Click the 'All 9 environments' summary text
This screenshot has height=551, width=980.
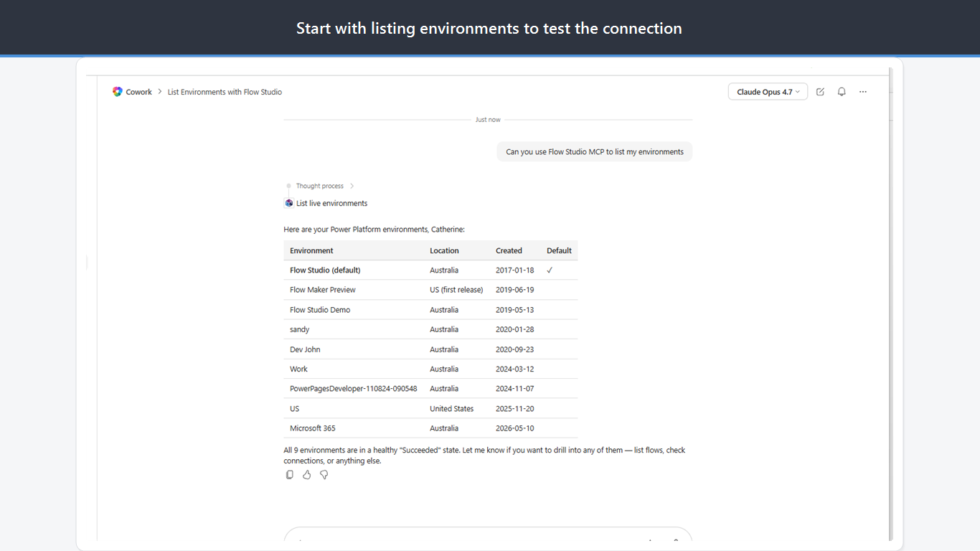coord(484,456)
